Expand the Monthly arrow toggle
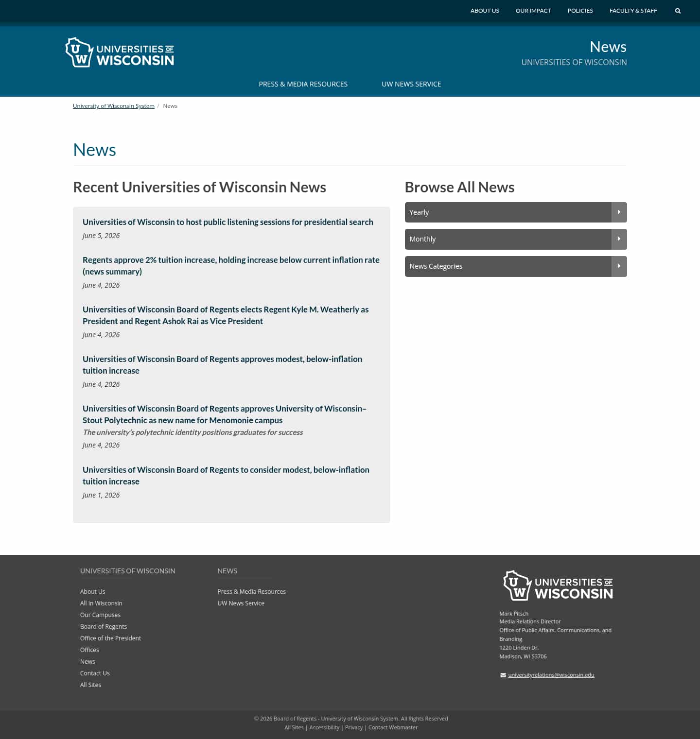The image size is (700, 739). (x=619, y=239)
